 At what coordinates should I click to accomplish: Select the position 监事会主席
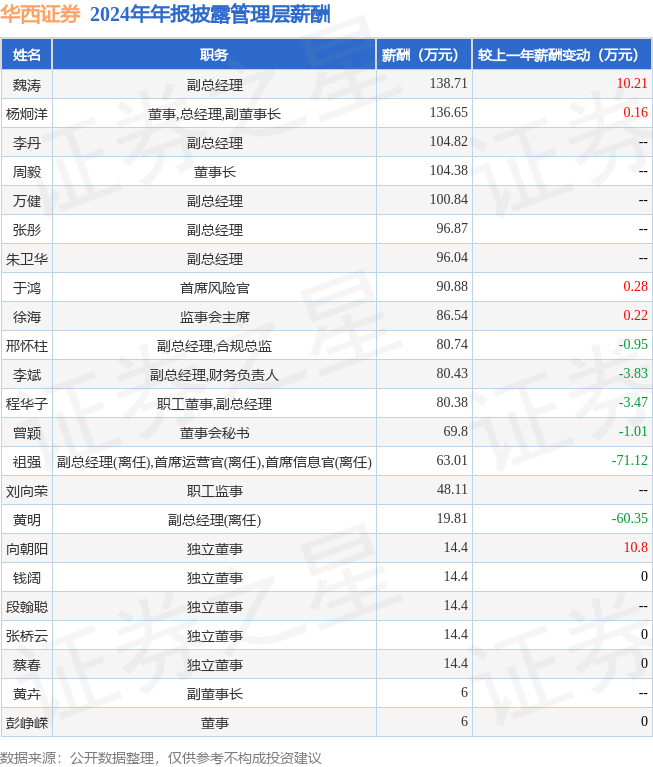pos(214,317)
